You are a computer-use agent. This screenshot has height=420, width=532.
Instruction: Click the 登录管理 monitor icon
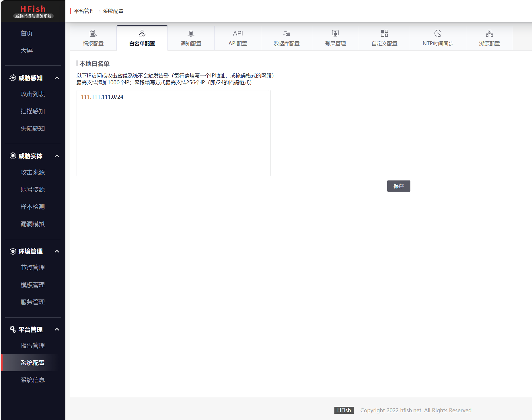point(335,33)
